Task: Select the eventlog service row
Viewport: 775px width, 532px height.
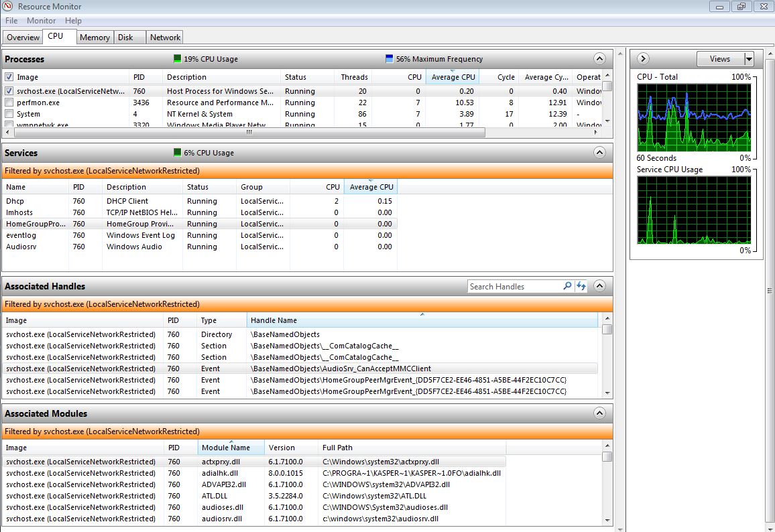Action: 199,235
